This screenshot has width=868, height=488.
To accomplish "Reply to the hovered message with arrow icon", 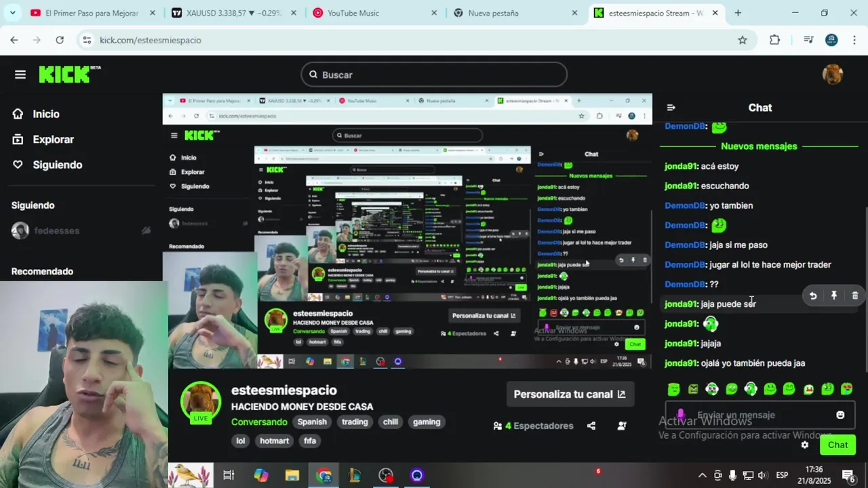I will pyautogui.click(x=813, y=296).
